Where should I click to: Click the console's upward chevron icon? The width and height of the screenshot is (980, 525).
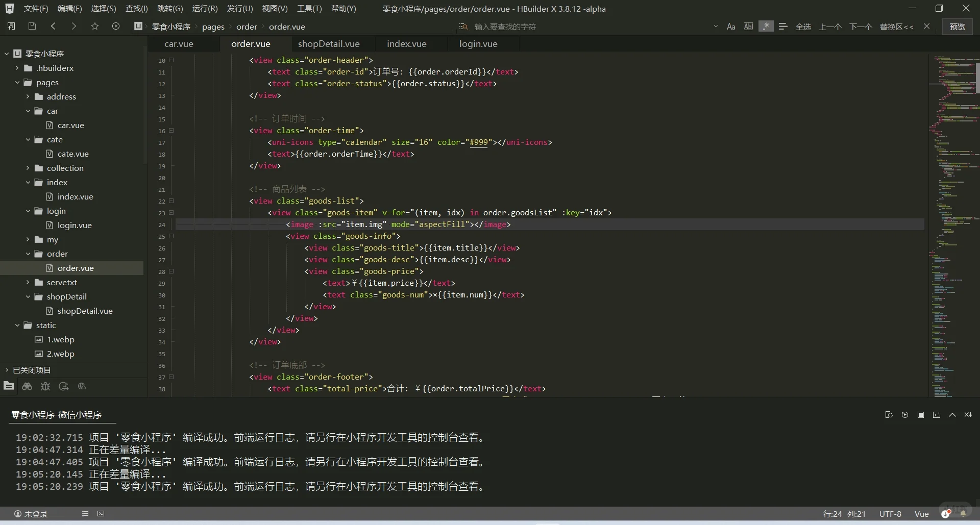(x=952, y=415)
